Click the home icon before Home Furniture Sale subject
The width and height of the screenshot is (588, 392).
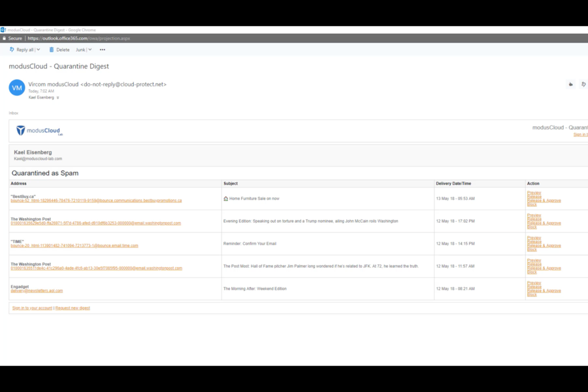[226, 199]
